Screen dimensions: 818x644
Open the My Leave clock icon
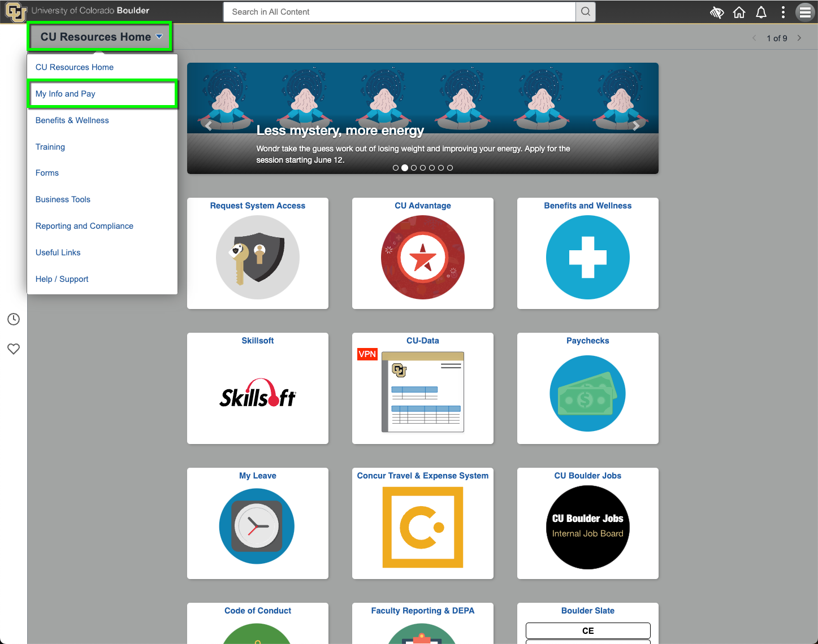[257, 526]
